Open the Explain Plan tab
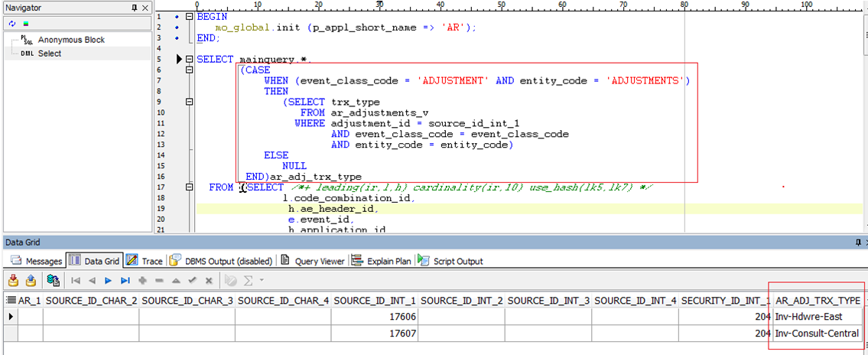The width and height of the screenshot is (868, 355). [x=382, y=261]
